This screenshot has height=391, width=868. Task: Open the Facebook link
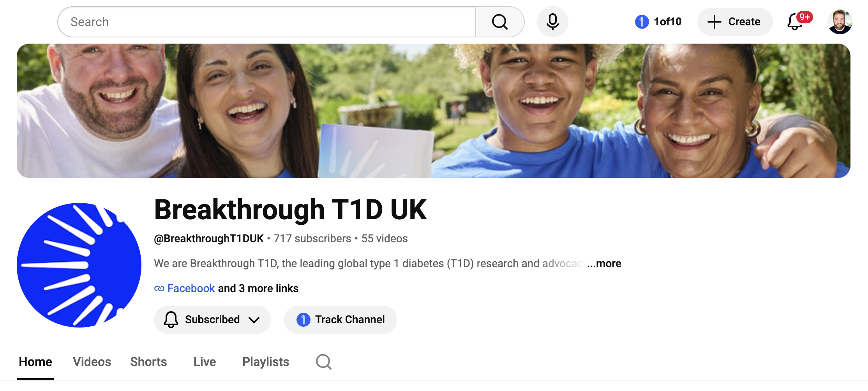[191, 288]
